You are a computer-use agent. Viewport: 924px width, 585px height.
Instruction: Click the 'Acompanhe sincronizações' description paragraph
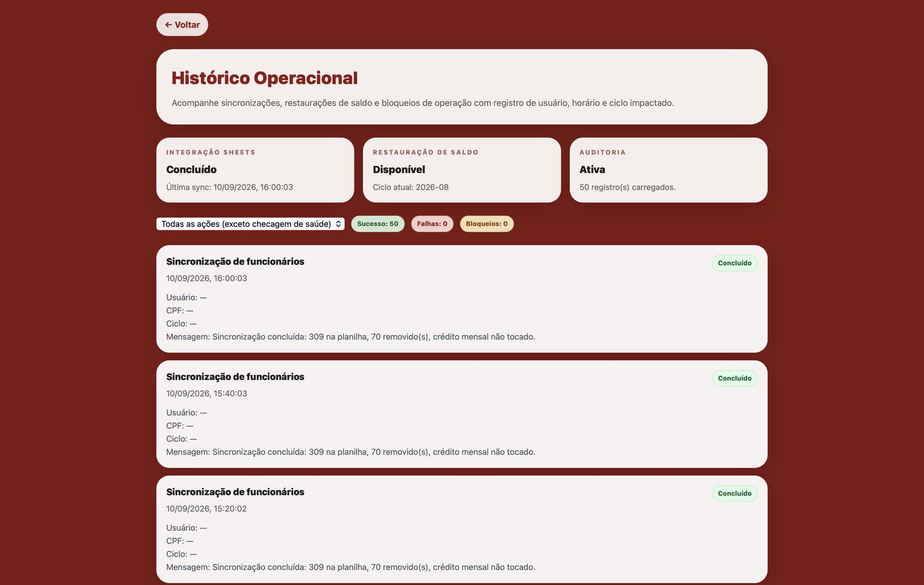point(422,103)
